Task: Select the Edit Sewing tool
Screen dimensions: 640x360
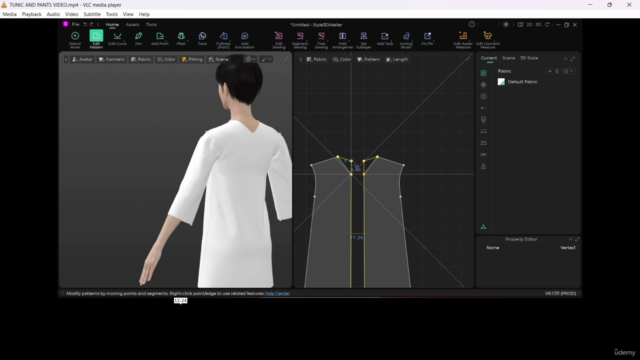Action: tap(279, 40)
